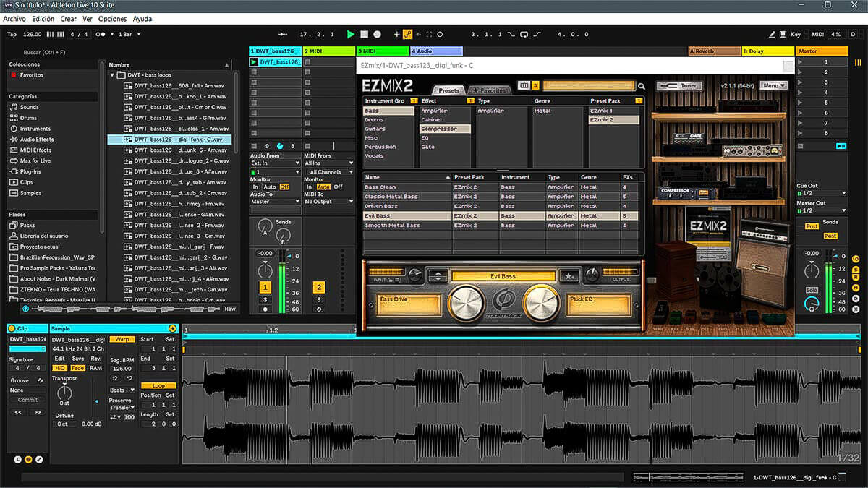Toggle the browser preview headphone button

26,309
